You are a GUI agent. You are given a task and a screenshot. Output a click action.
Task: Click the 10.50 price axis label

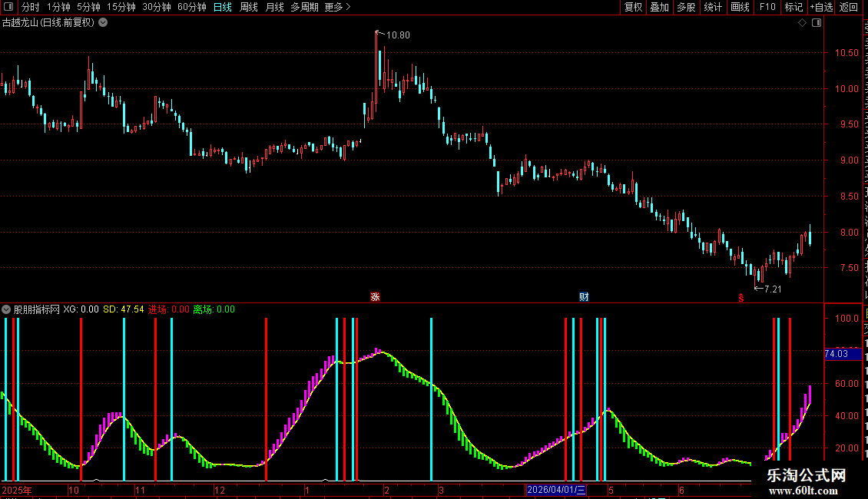pyautogui.click(x=846, y=52)
